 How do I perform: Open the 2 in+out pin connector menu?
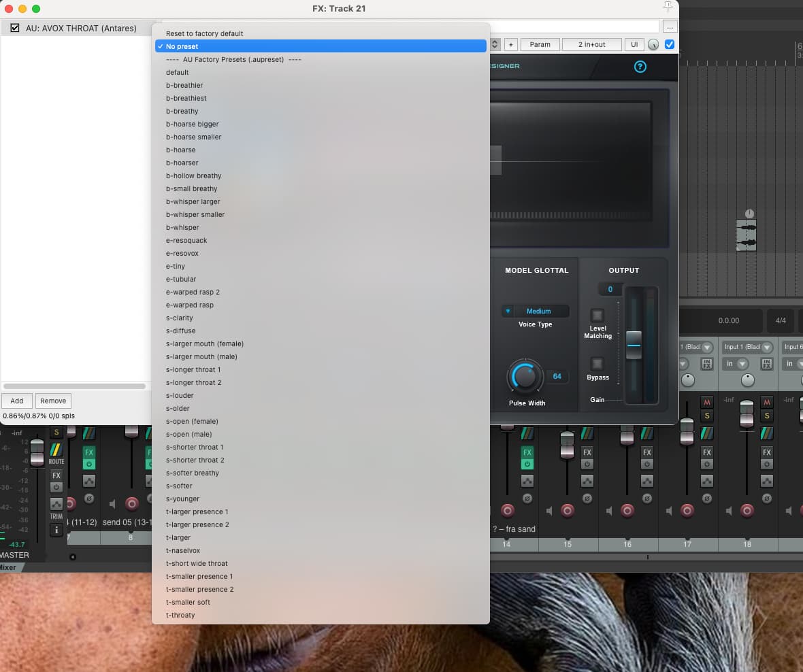pyautogui.click(x=591, y=44)
